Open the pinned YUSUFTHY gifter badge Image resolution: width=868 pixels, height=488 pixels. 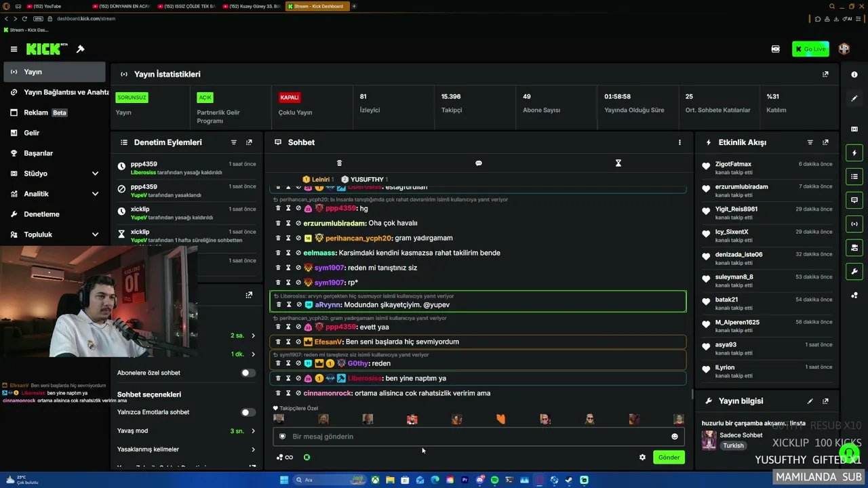pyautogui.click(x=366, y=179)
